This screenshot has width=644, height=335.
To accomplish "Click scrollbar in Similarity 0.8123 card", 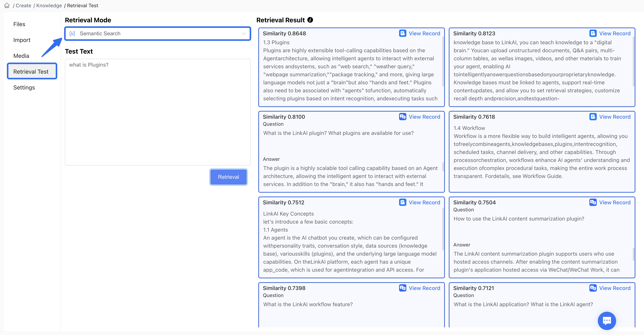I will tap(633, 62).
